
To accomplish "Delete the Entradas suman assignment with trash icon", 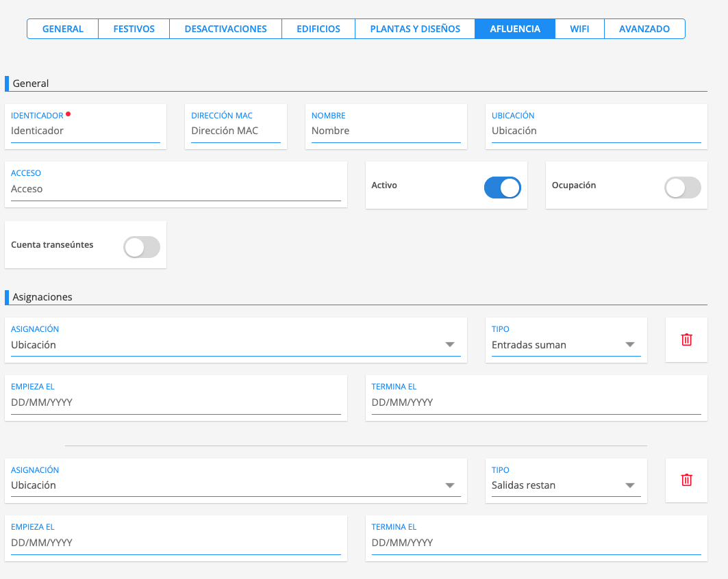I will (x=686, y=339).
